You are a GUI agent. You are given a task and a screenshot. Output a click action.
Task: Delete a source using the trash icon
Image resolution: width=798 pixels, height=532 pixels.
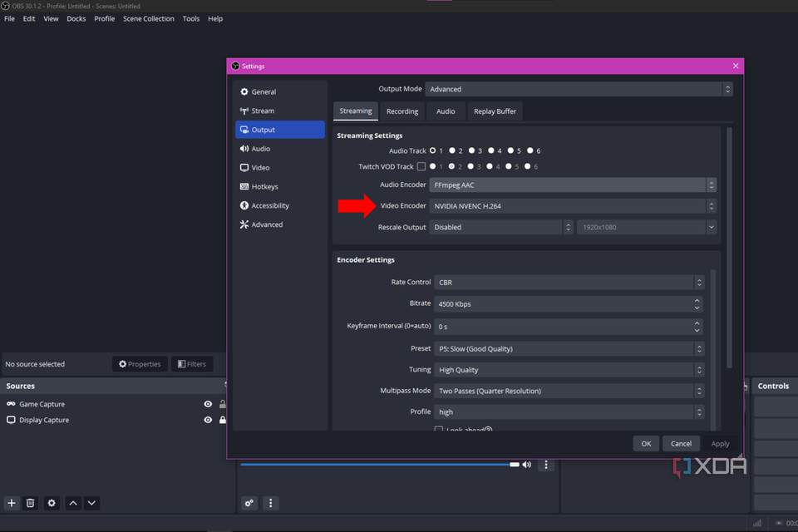pyautogui.click(x=31, y=503)
